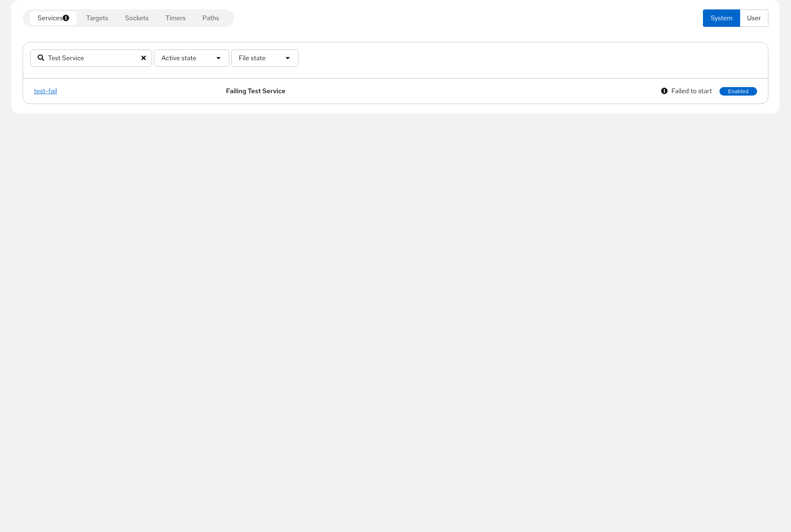791x532 pixels.
Task: Clear the Test Service search text
Action: point(144,58)
